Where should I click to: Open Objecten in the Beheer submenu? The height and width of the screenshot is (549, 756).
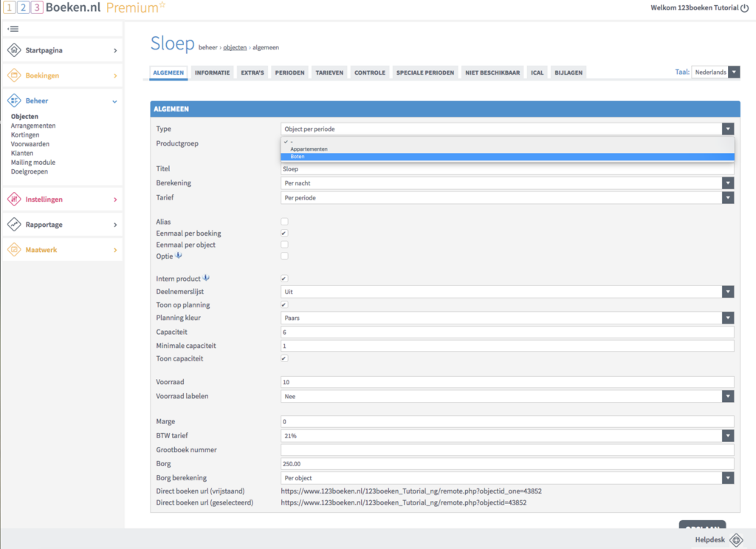(24, 116)
